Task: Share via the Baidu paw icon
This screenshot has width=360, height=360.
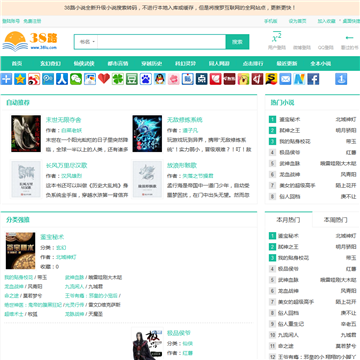Action: tap(146, 79)
